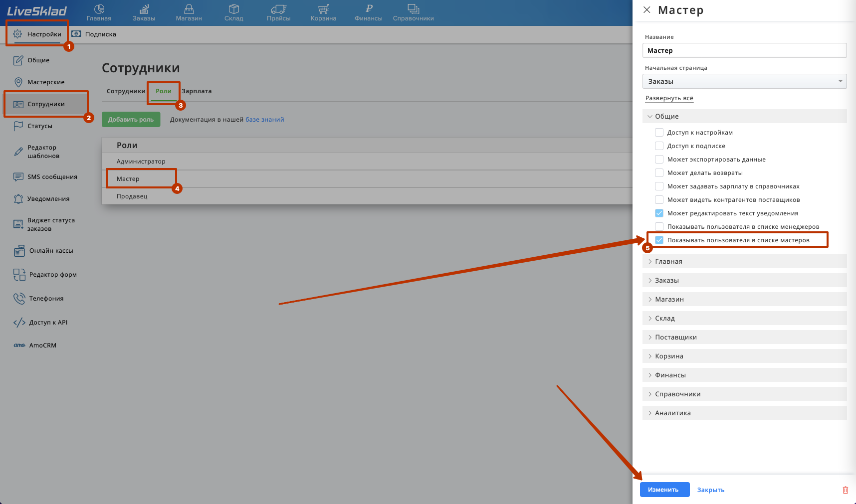Viewport: 856px width, 504px height.
Task: Uncheck Может редактировать текст уведомления
Action: pyautogui.click(x=659, y=213)
